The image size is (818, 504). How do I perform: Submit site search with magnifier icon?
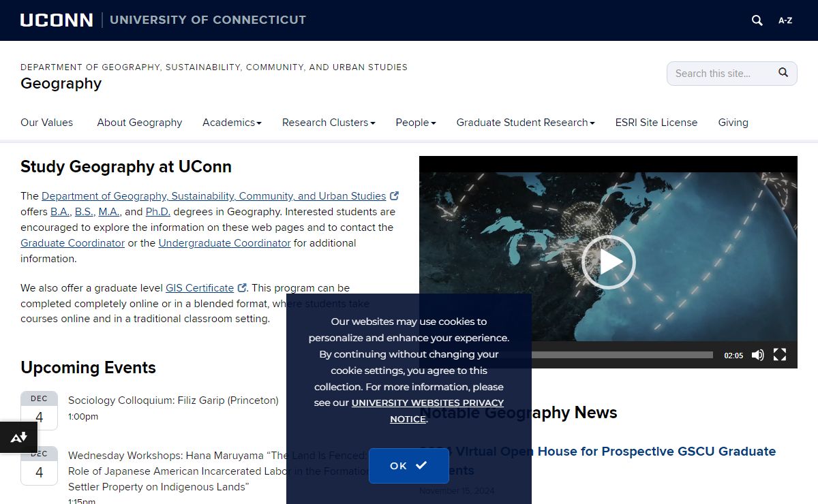pos(783,72)
